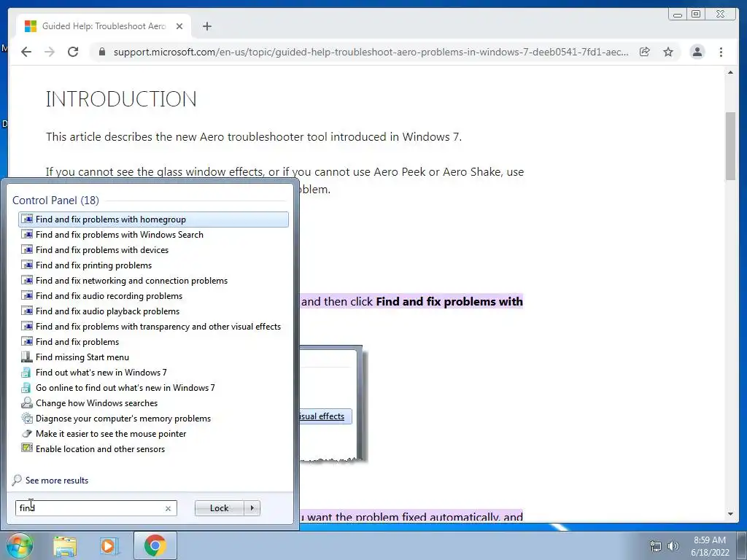Select Diagnose your computer's memory problems

pos(153,419)
